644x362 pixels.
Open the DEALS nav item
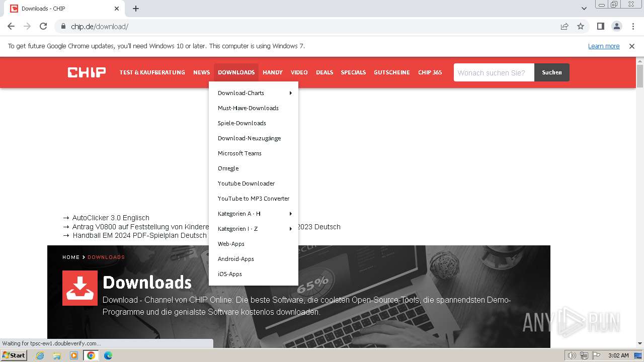325,72
